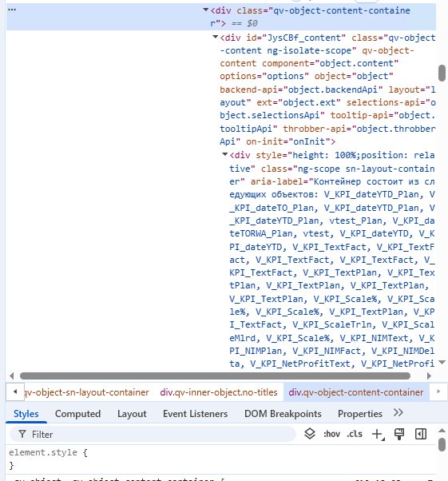Viewport: 448px width, 481px height.
Task: Open the Event Listeners tab
Action: [x=196, y=414]
